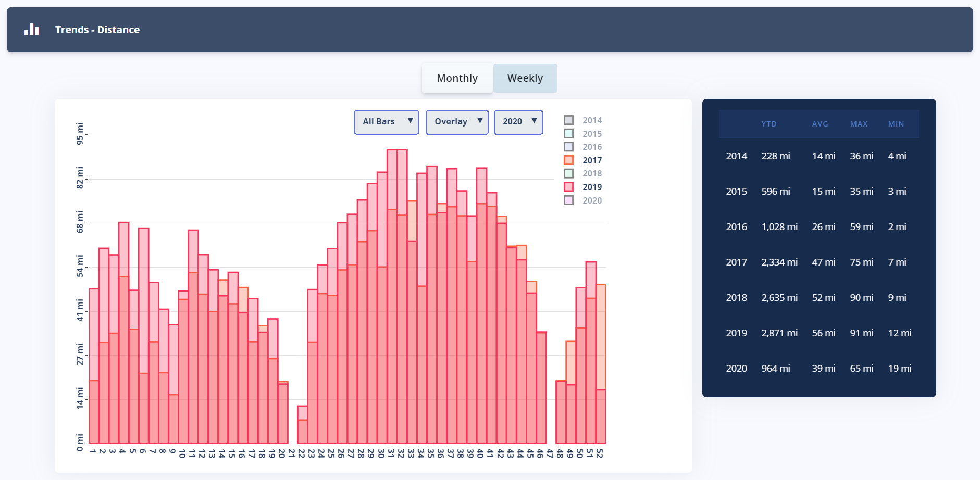Viewport: 980px width, 480px height.
Task: Select the MIN column header
Action: point(896,124)
